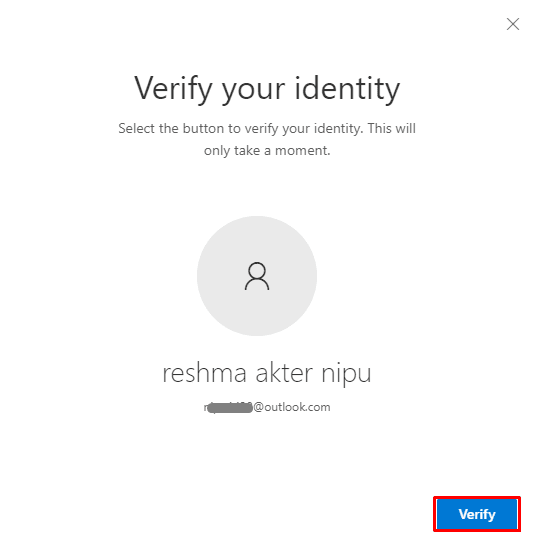Click the word 'moment' in the description
The width and height of the screenshot is (535, 547).
coord(301,151)
